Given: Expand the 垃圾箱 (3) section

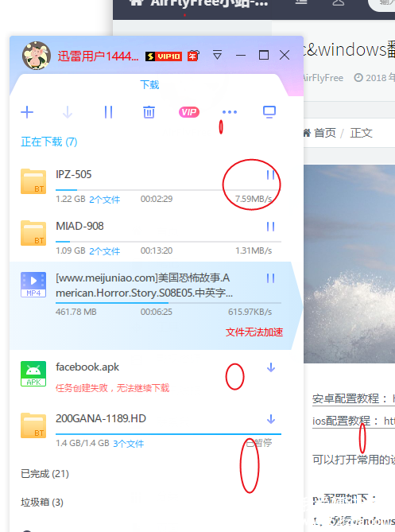Looking at the screenshot, I should [x=42, y=502].
